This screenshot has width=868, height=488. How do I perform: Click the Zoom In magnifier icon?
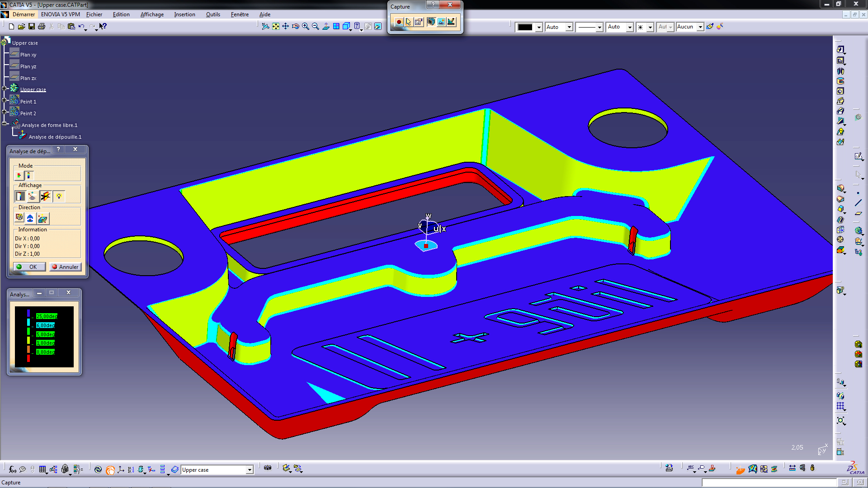306,27
